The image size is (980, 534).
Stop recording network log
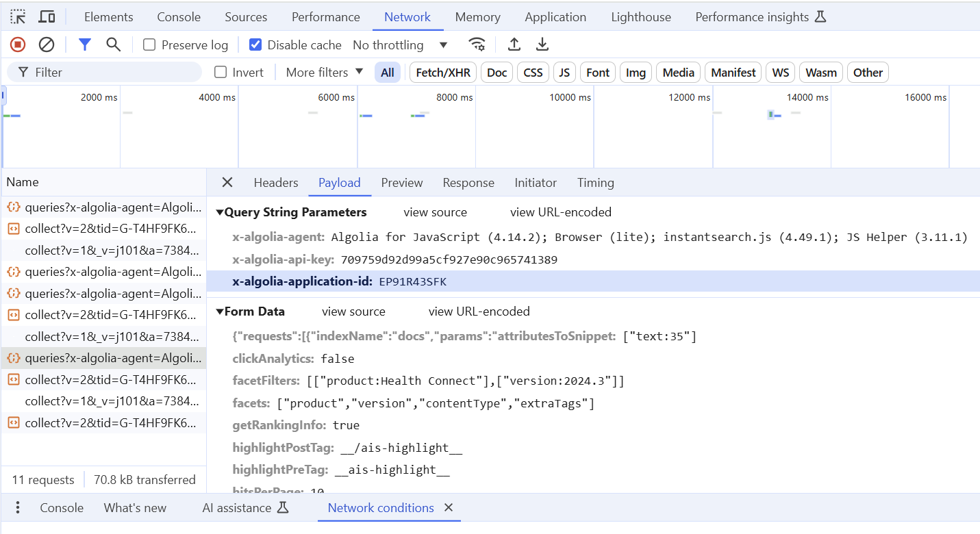click(x=18, y=44)
